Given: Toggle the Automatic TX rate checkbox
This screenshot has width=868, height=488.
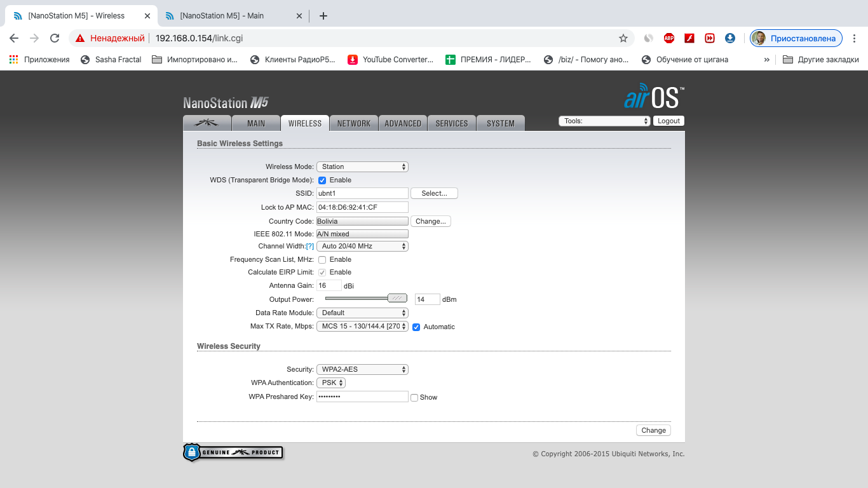Looking at the screenshot, I should click(416, 327).
